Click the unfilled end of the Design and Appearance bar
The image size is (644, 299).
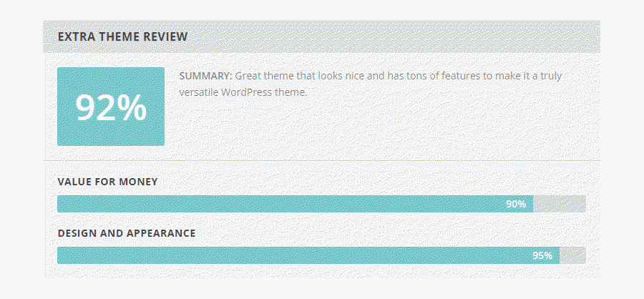572,255
